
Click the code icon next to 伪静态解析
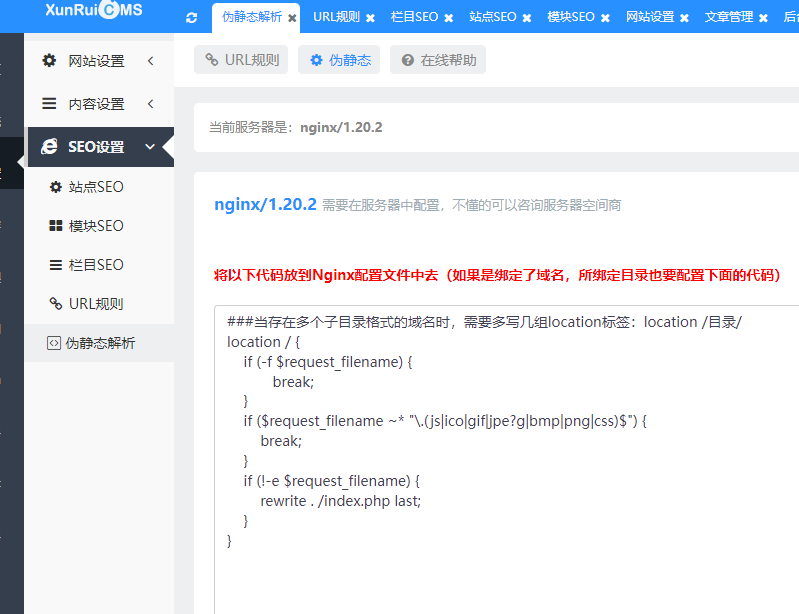point(54,343)
